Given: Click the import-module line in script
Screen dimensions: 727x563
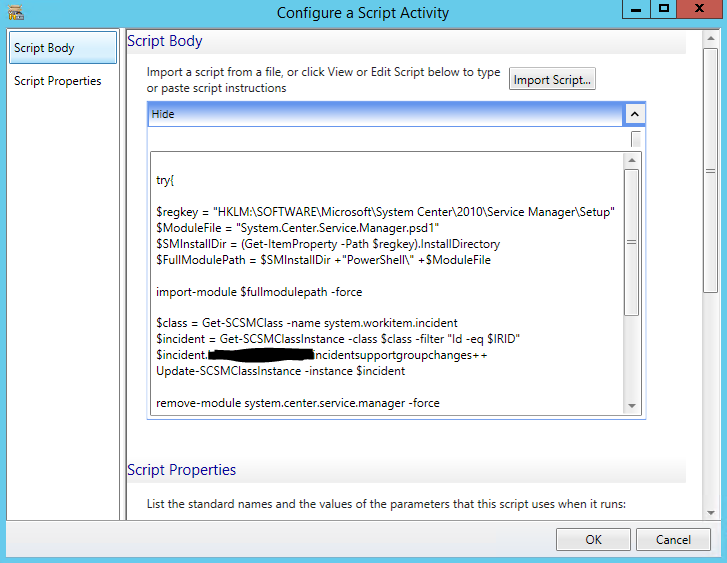Looking at the screenshot, I should (259, 292).
